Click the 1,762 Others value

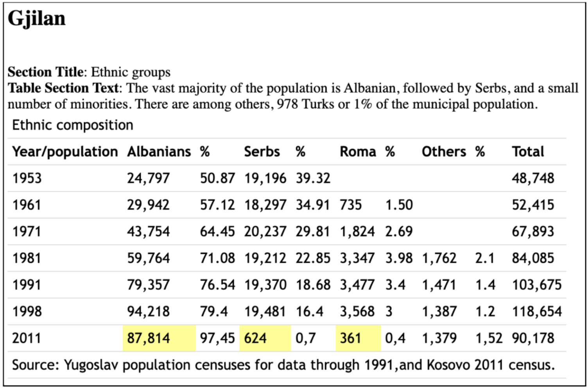(439, 258)
